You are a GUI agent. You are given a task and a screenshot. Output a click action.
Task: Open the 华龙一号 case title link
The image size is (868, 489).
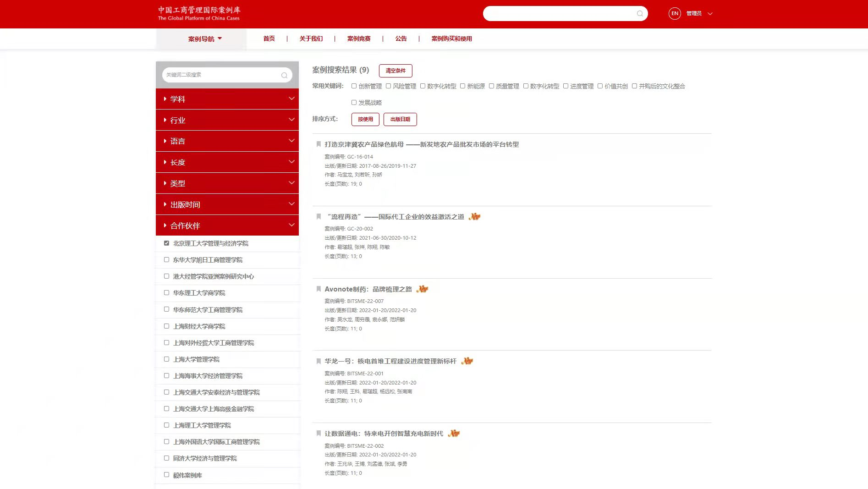(x=390, y=361)
